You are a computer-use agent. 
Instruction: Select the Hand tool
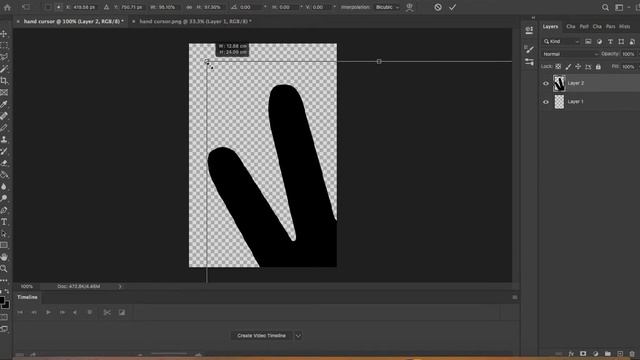pos(4,257)
